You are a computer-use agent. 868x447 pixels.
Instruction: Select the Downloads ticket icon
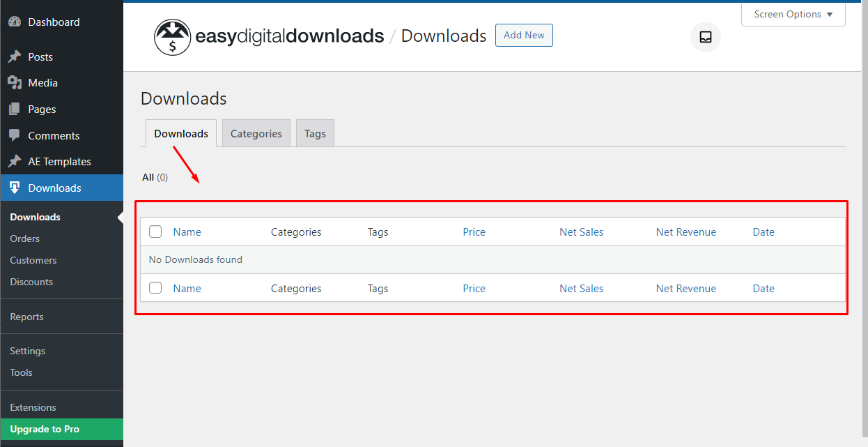(x=17, y=188)
